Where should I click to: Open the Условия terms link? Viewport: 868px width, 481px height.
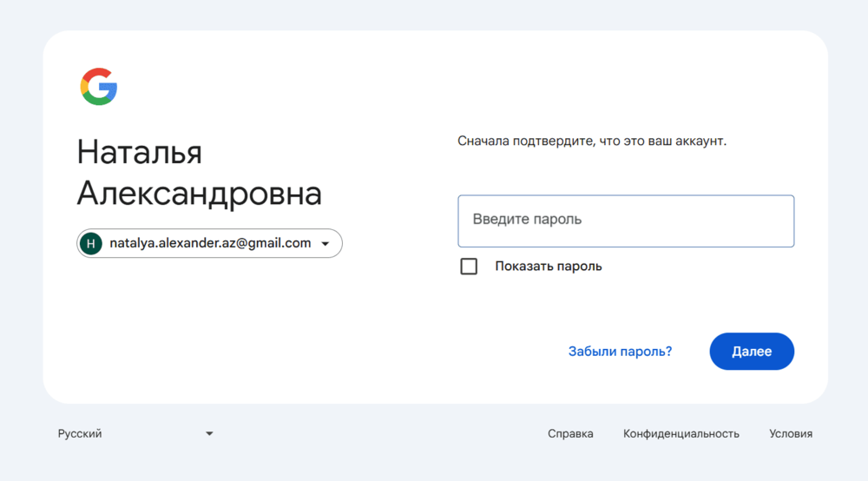click(x=791, y=433)
